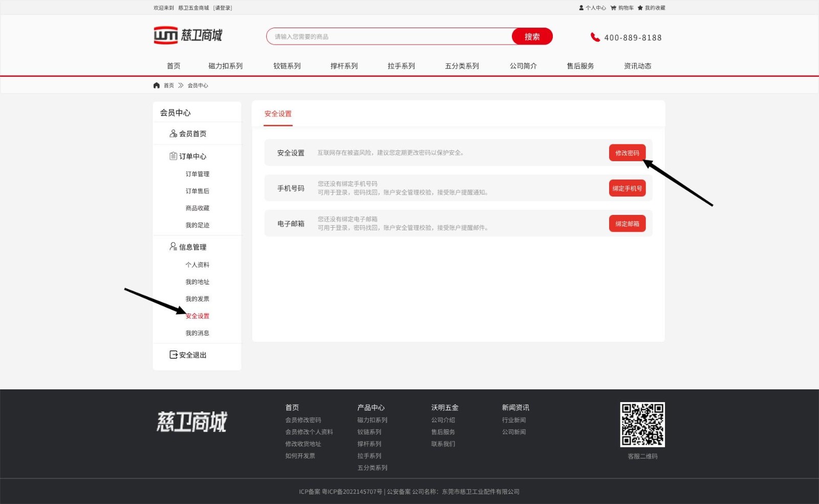The image size is (819, 504).
Task: Expand 订单中心 sidebar section
Action: coord(192,156)
